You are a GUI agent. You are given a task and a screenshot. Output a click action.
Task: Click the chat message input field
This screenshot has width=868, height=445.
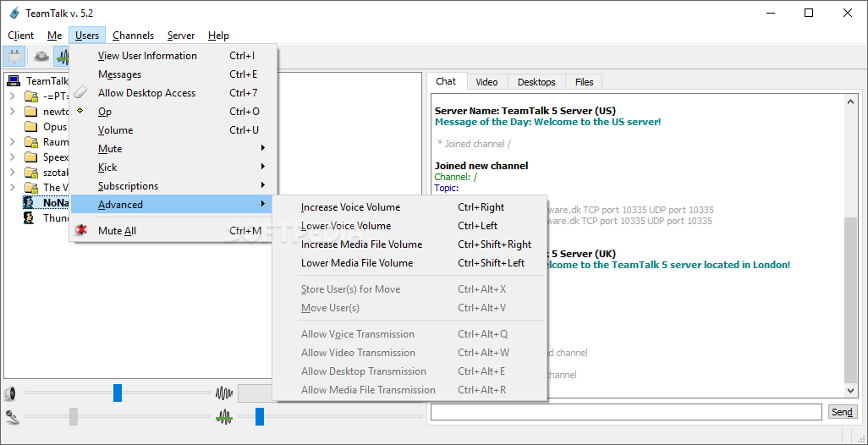[626, 412]
